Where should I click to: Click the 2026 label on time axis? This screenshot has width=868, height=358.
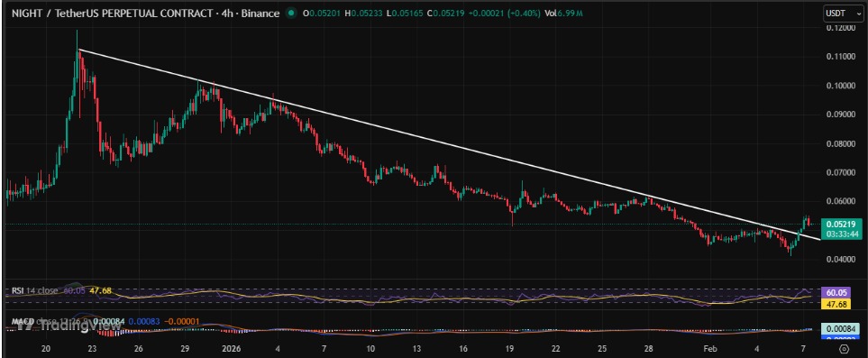(x=231, y=349)
